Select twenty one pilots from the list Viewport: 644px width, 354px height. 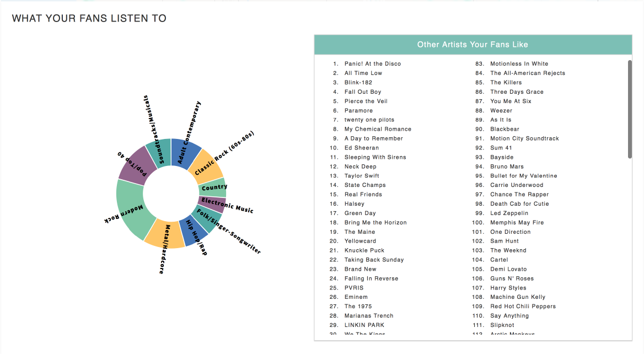pyautogui.click(x=369, y=120)
